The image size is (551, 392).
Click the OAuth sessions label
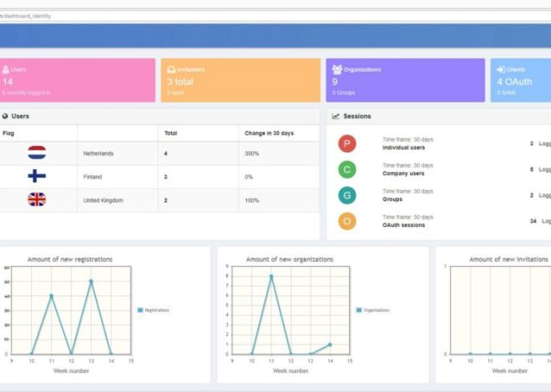click(404, 225)
